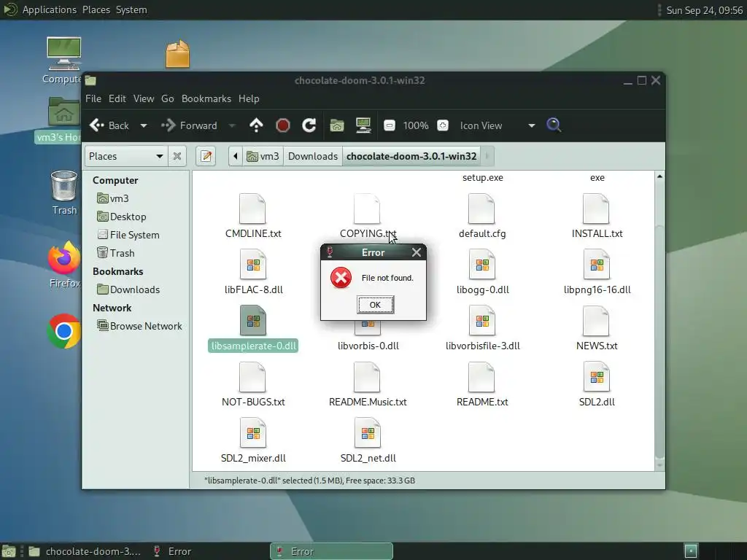Click the Search magnifier icon
Image resolution: width=747 pixels, height=560 pixels.
click(554, 125)
